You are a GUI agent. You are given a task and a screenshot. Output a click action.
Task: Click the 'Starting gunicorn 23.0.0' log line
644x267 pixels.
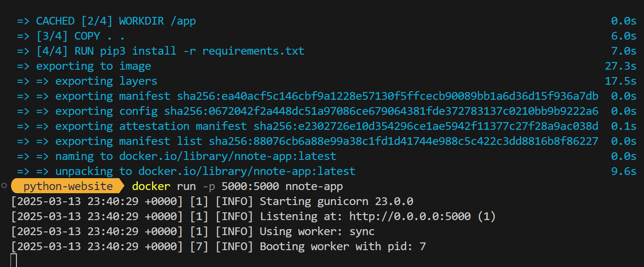click(336, 201)
